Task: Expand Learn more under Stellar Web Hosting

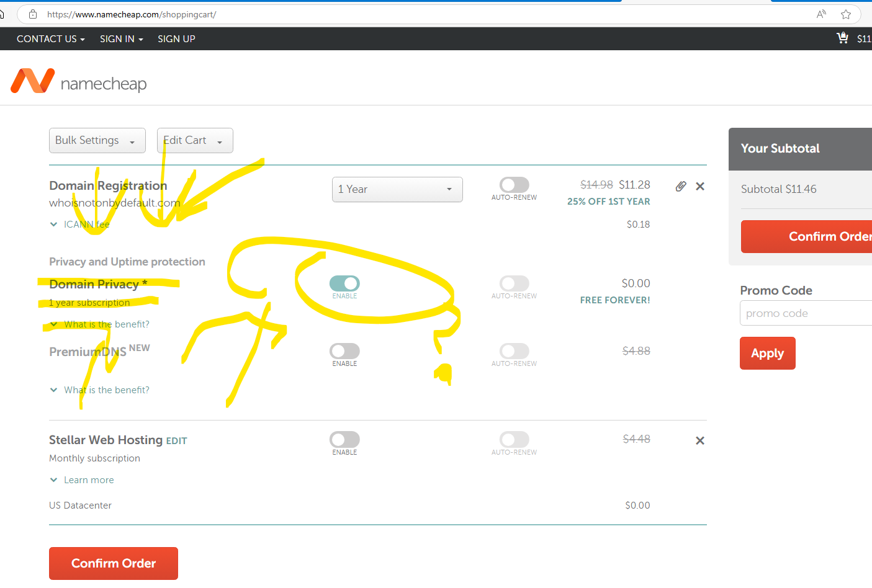Action: click(x=82, y=480)
